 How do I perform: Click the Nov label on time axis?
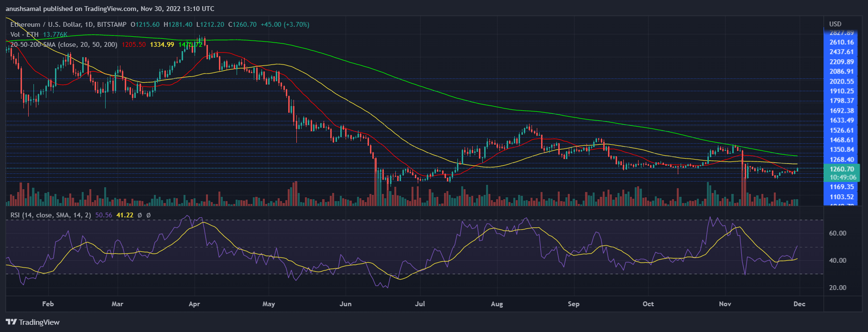(x=725, y=304)
